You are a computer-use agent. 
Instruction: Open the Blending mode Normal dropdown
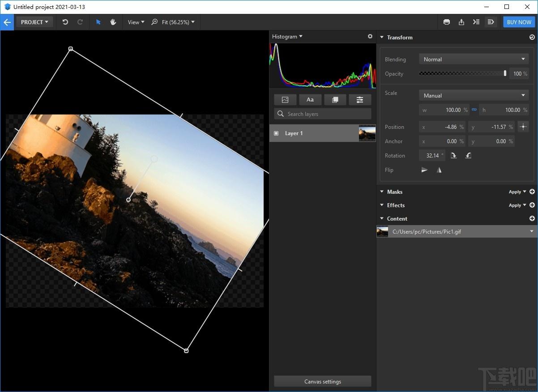(x=474, y=59)
